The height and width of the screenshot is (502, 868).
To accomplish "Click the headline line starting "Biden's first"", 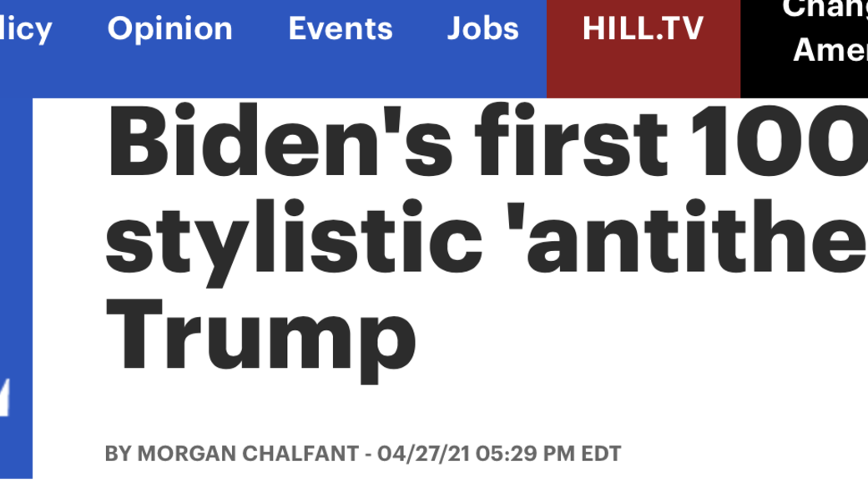I will tap(484, 140).
